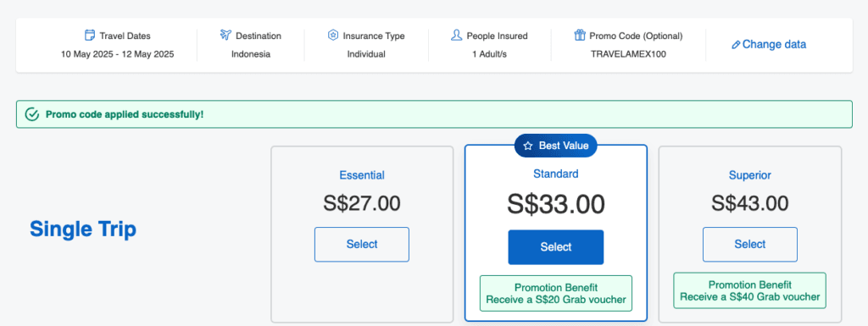This screenshot has height=326, width=868.
Task: Click the Insurance Type shield icon
Action: (332, 36)
